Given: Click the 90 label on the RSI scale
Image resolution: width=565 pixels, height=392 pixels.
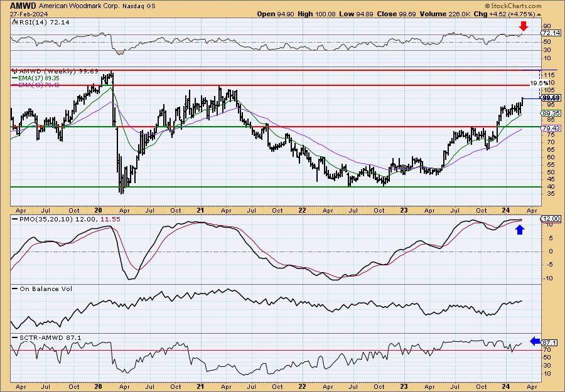Looking at the screenshot, I should pos(547,26).
